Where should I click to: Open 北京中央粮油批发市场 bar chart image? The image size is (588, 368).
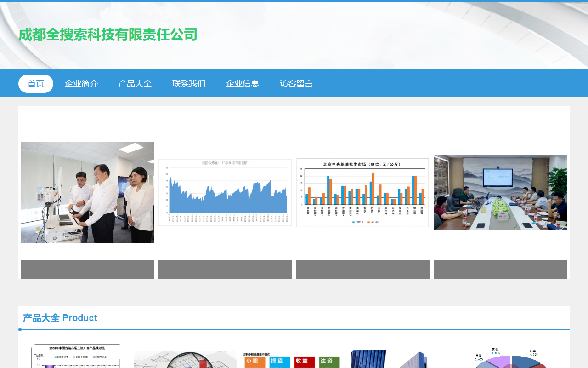363,192
